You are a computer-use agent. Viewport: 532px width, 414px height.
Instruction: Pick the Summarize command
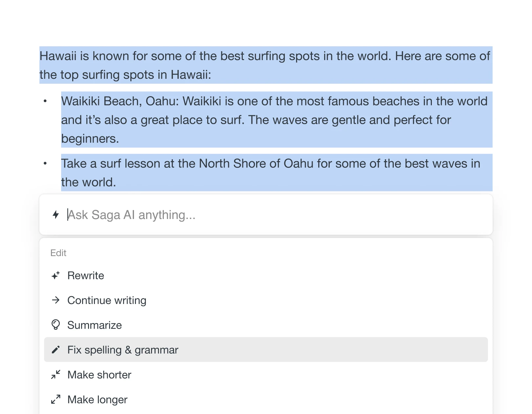95,325
